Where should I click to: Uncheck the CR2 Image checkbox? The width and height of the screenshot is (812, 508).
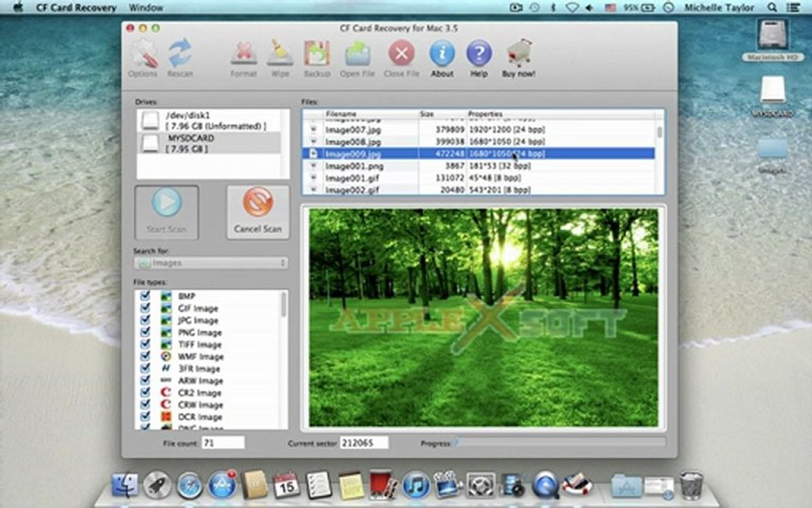145,392
